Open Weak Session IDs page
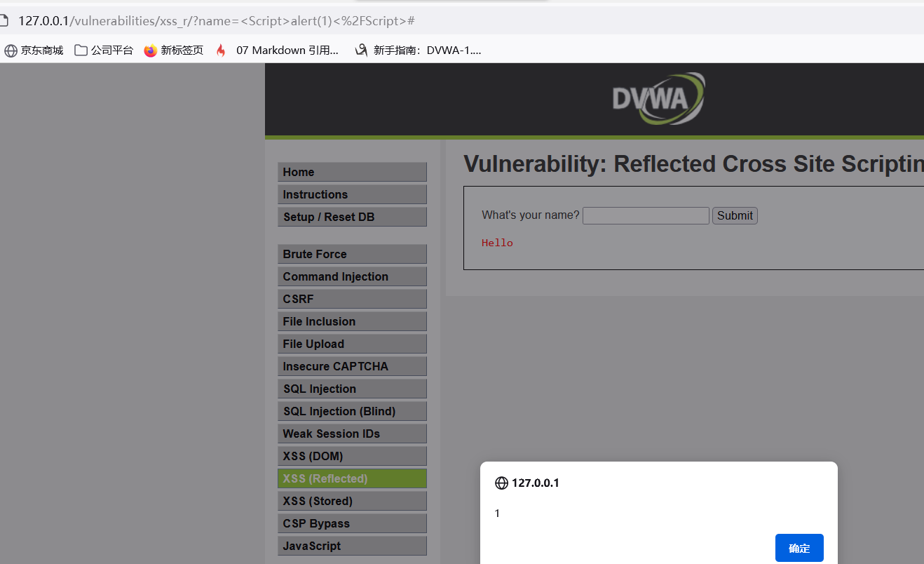This screenshot has width=924, height=564. (x=352, y=434)
